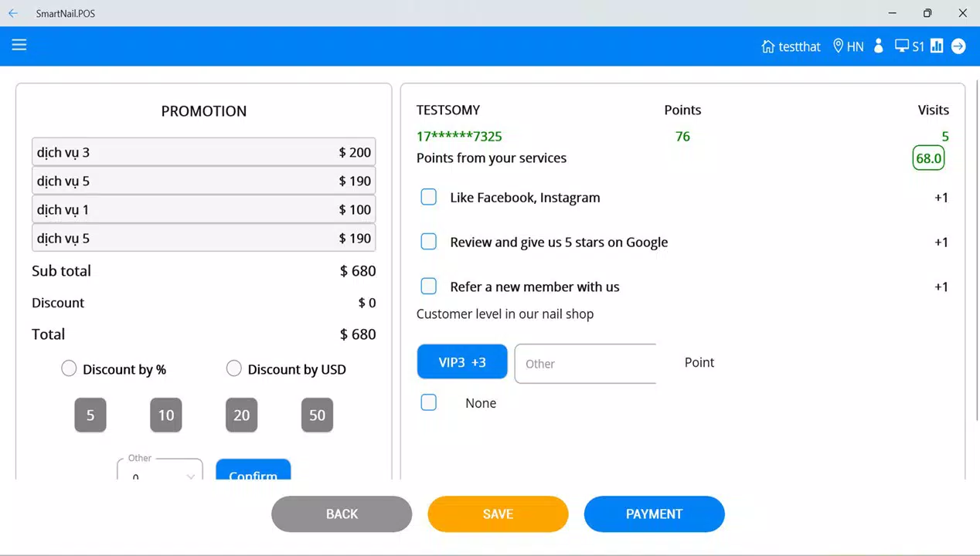The image size is (980, 556).
Task: Click the masked phone number 17******7325
Action: pyautogui.click(x=459, y=137)
